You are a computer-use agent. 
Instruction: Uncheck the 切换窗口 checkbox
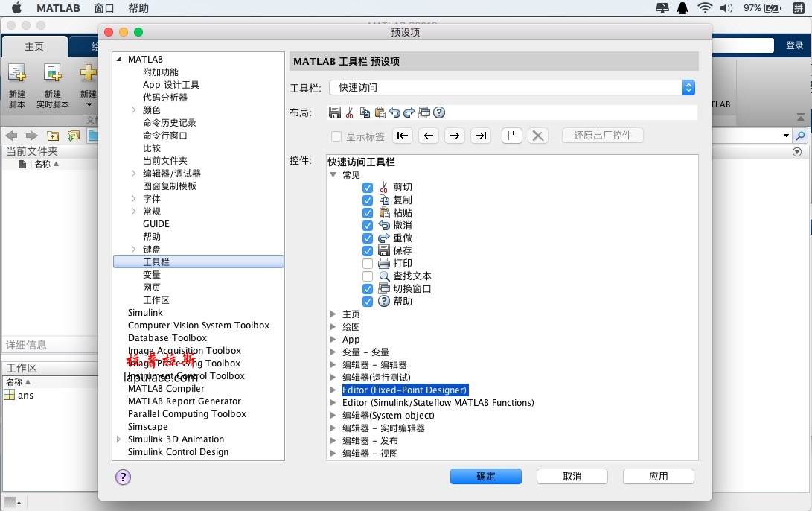(368, 289)
